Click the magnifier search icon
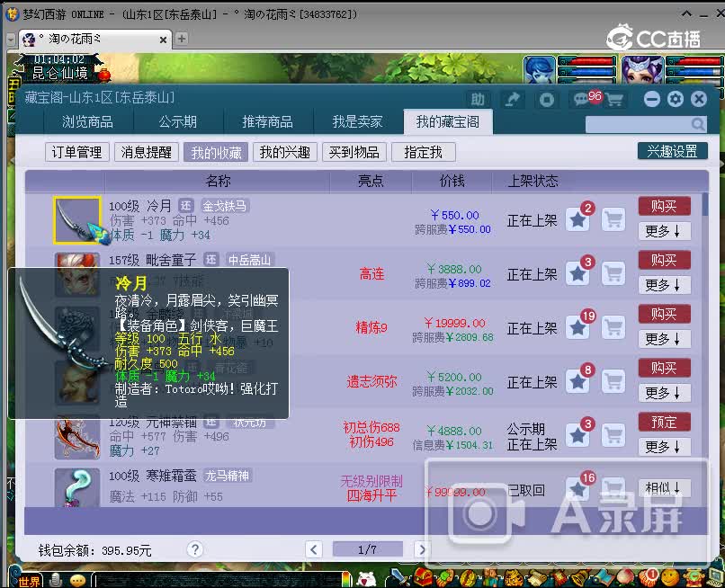 pos(698,124)
